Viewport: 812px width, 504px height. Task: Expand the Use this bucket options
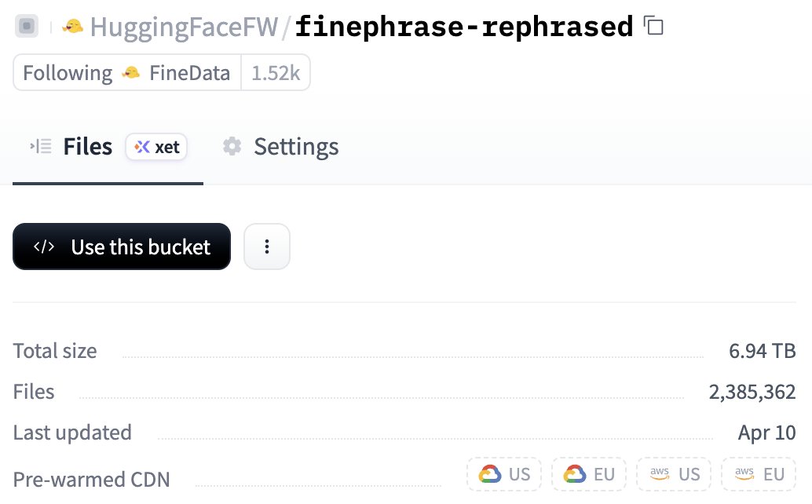point(122,247)
